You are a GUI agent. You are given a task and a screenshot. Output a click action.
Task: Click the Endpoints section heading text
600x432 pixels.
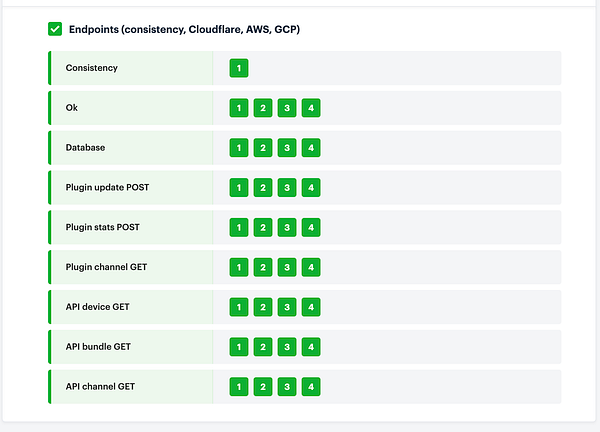184,29
